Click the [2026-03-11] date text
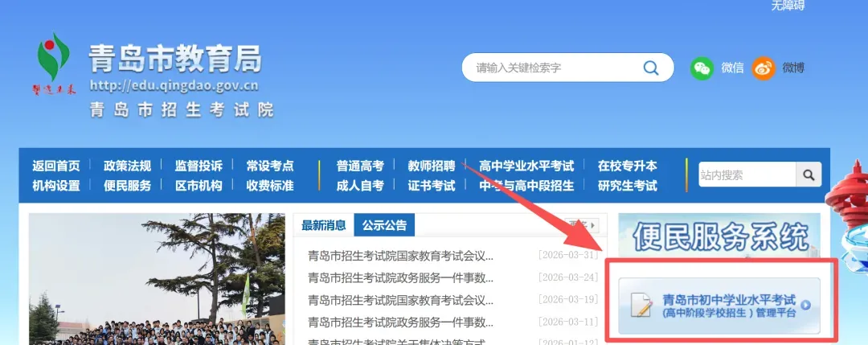The width and height of the screenshot is (868, 345). (x=568, y=322)
